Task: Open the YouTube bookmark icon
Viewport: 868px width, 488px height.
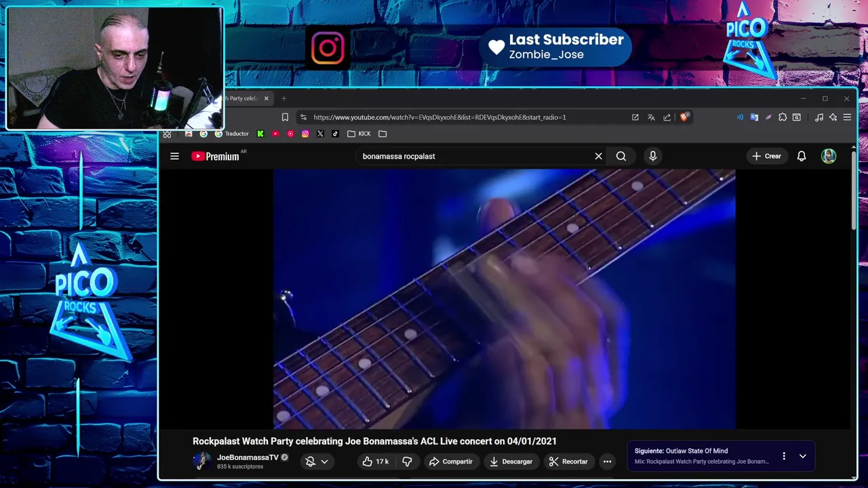Action: [275, 134]
